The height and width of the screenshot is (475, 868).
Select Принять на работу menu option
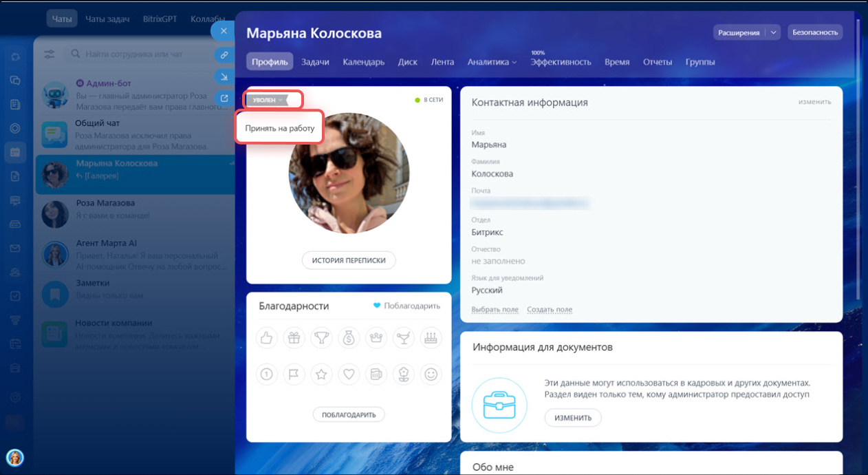279,128
